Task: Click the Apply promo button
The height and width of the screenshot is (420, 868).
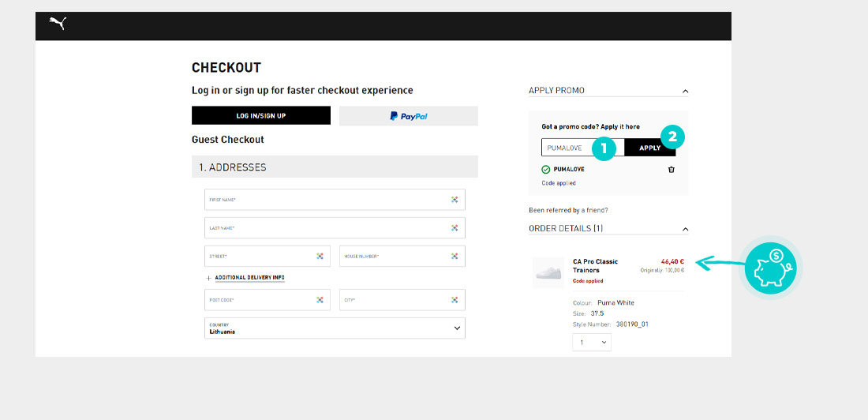Action: coord(650,148)
